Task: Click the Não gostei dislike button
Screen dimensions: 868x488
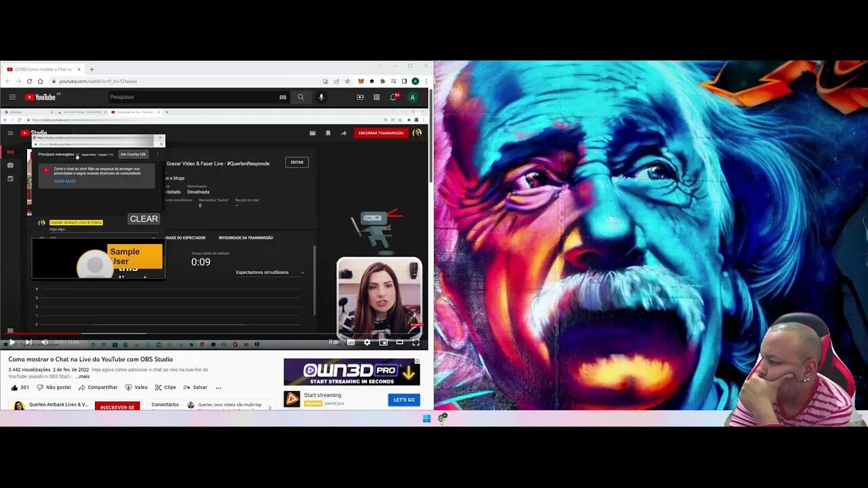Action: pos(54,388)
